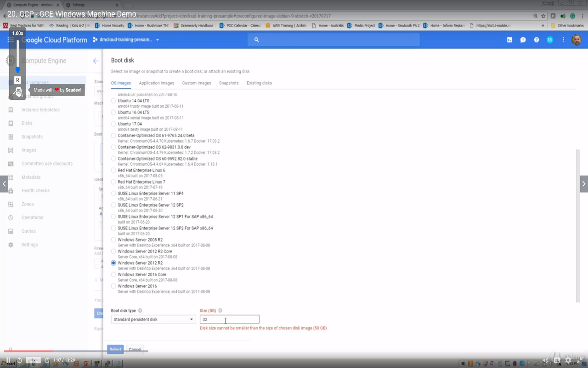This screenshot has width=588, height=368.
Task: Open project selector dmcloud-training-presam
Action: [126, 40]
